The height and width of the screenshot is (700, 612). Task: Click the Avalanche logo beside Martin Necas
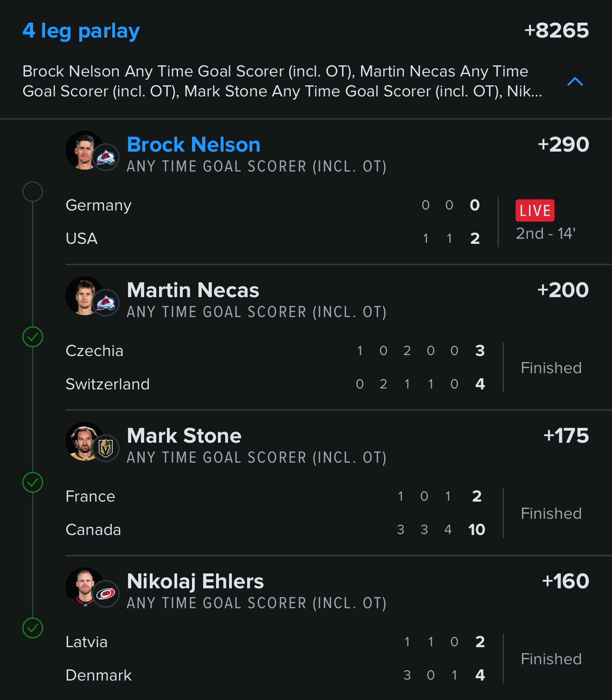(x=106, y=303)
